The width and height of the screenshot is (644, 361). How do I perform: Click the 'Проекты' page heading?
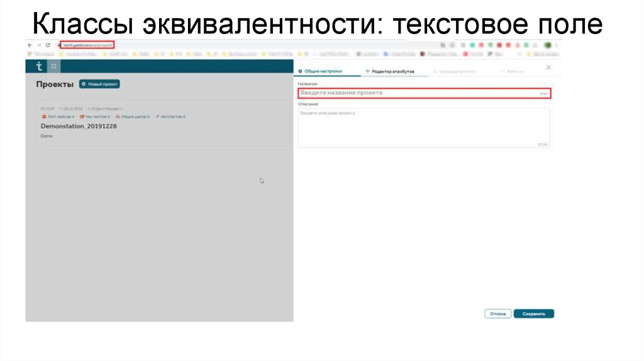[x=55, y=84]
